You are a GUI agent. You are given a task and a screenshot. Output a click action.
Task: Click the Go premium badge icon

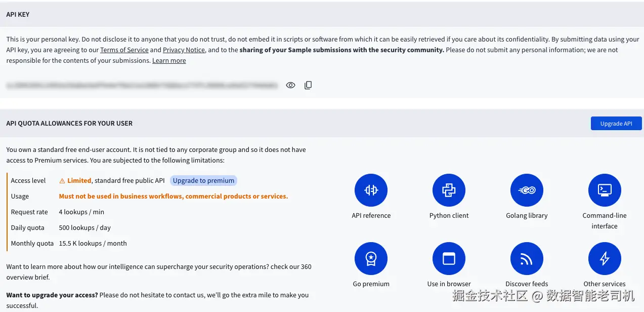click(x=371, y=258)
